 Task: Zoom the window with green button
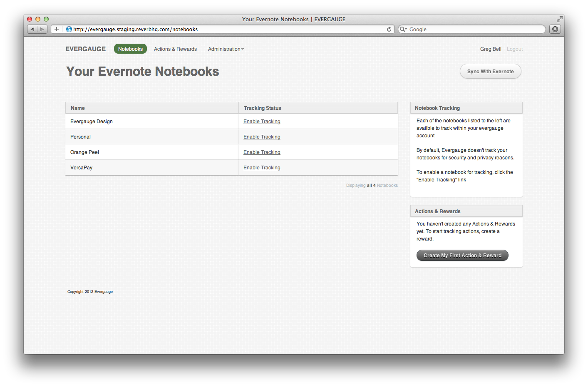(46, 19)
